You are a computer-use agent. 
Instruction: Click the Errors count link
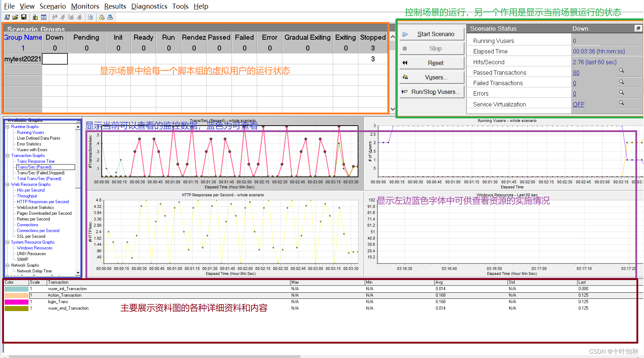click(x=574, y=93)
